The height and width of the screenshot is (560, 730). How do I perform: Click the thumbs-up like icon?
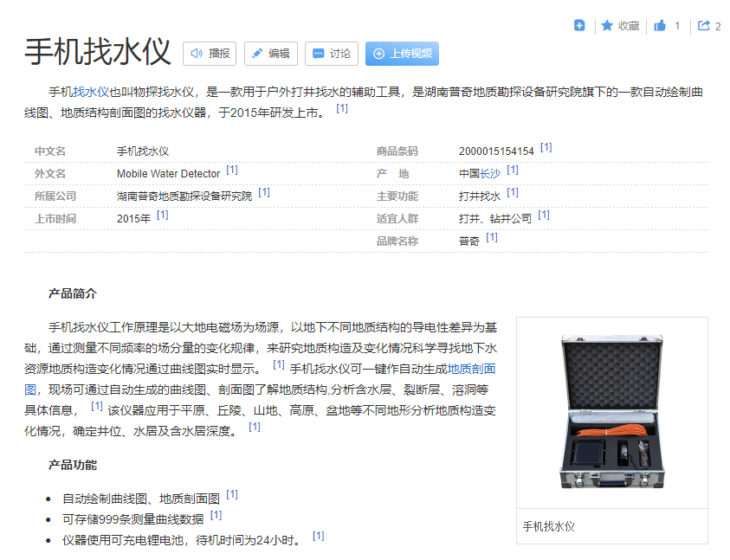[x=660, y=26]
